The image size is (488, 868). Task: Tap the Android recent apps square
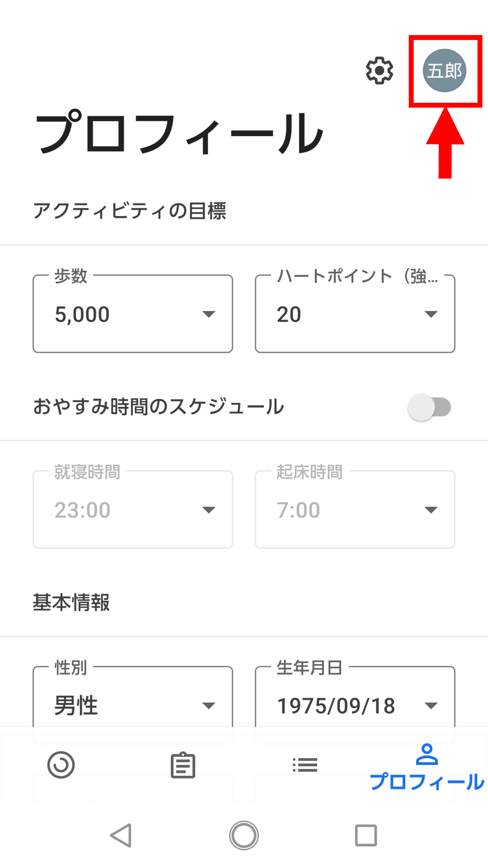(x=366, y=835)
